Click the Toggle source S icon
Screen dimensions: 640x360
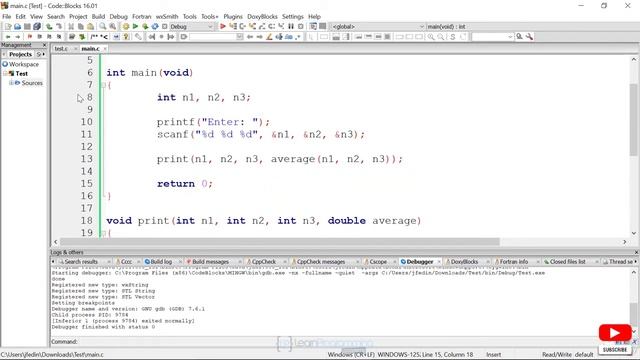tap(452, 37)
